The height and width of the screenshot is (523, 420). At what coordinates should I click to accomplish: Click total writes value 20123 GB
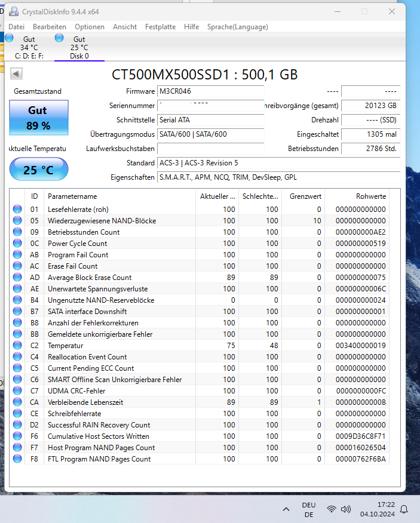[x=371, y=106]
